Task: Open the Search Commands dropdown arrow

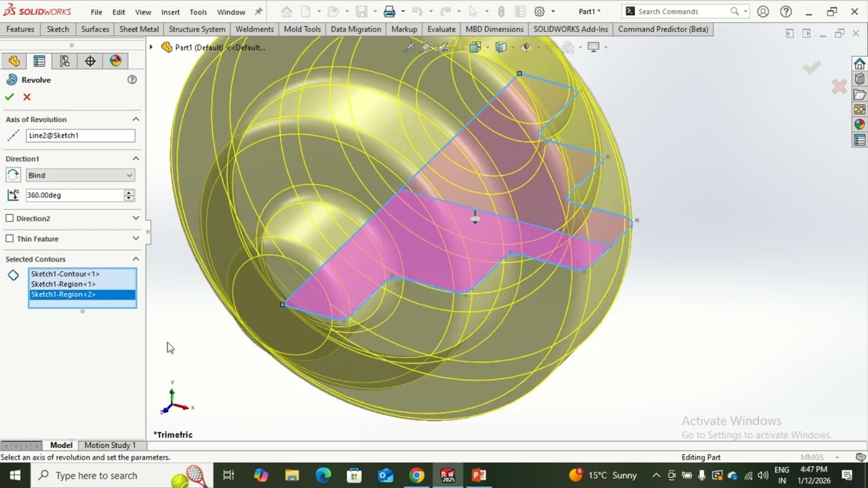Action: (x=745, y=12)
